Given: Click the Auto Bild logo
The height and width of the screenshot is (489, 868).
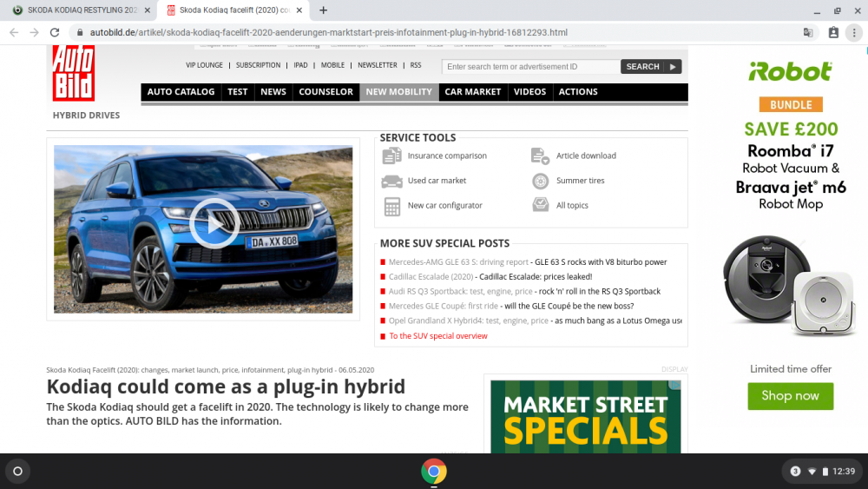Looking at the screenshot, I should (74, 73).
